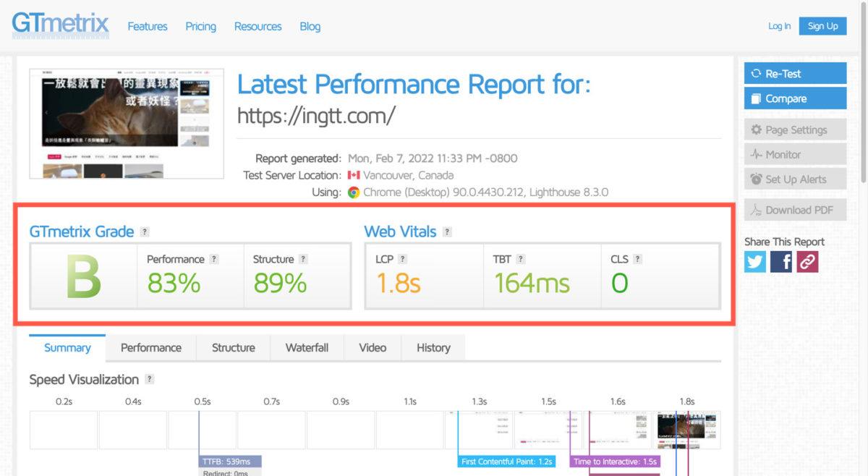Open help icon next to Performance score

[214, 259]
